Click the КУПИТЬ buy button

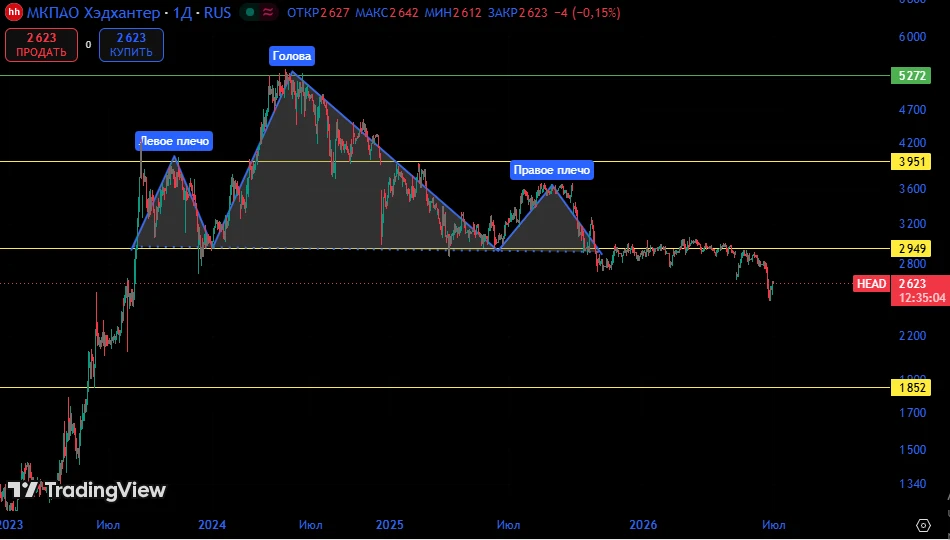click(131, 45)
